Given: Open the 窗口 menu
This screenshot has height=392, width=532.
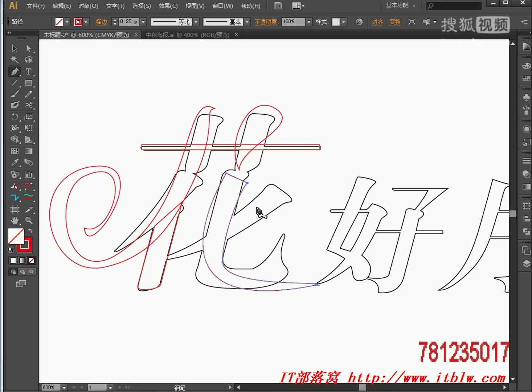Looking at the screenshot, I should [222, 6].
